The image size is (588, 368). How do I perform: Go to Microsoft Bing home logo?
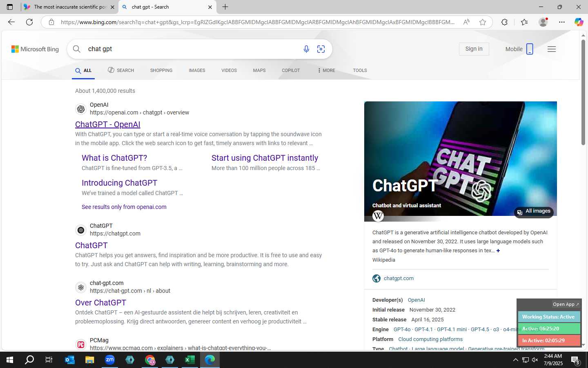click(x=35, y=49)
